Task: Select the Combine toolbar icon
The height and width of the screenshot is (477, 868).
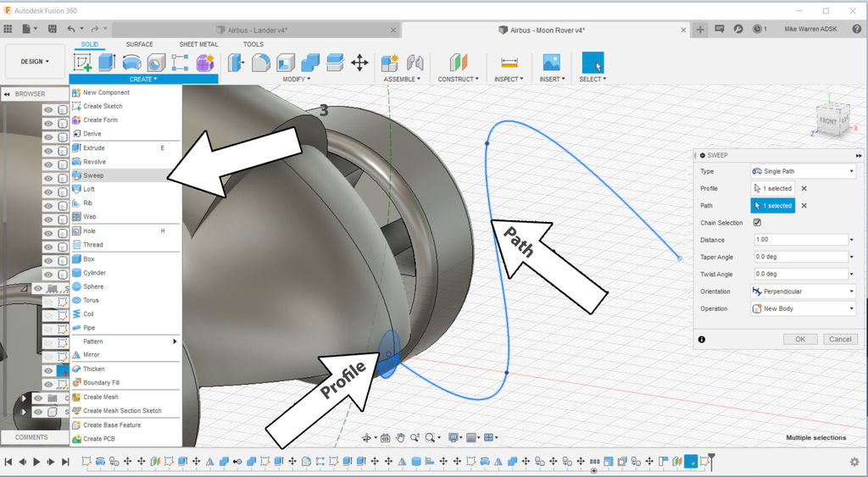Action: [x=310, y=63]
